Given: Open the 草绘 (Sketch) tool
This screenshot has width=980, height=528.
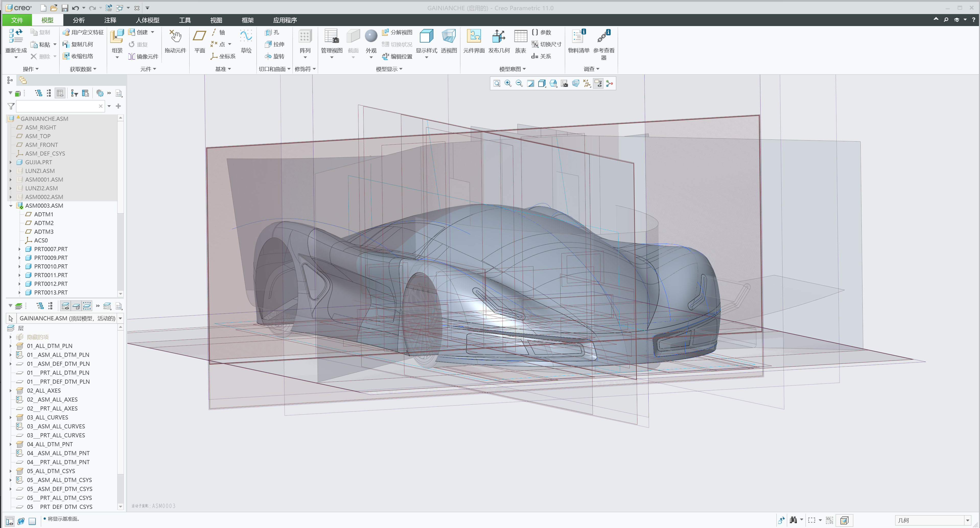Looking at the screenshot, I should pyautogui.click(x=246, y=40).
